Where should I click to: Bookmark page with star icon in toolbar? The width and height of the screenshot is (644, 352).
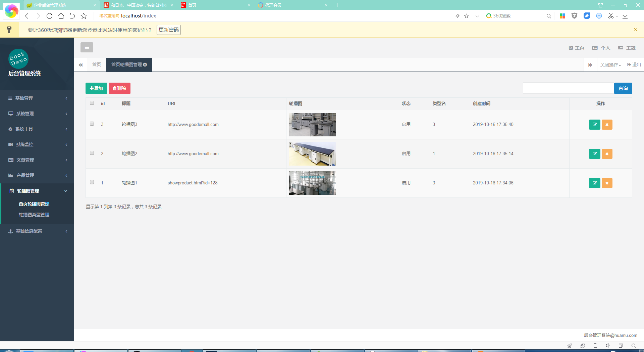(x=84, y=16)
